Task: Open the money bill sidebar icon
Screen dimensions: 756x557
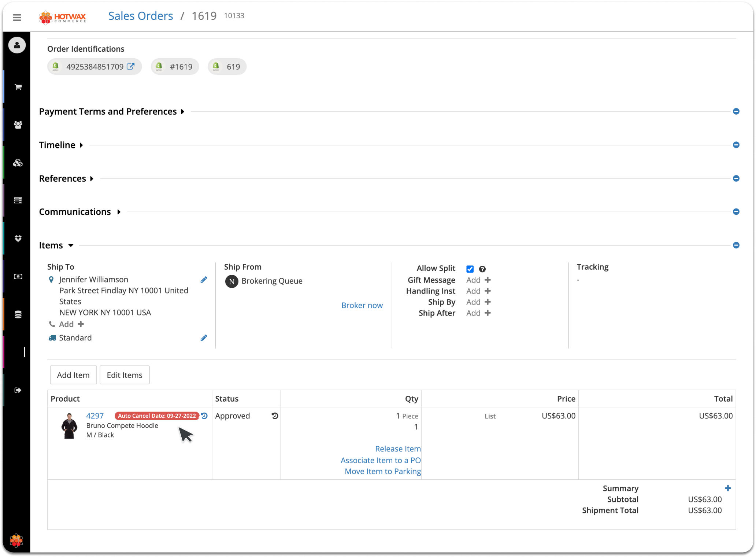Action: 18,276
